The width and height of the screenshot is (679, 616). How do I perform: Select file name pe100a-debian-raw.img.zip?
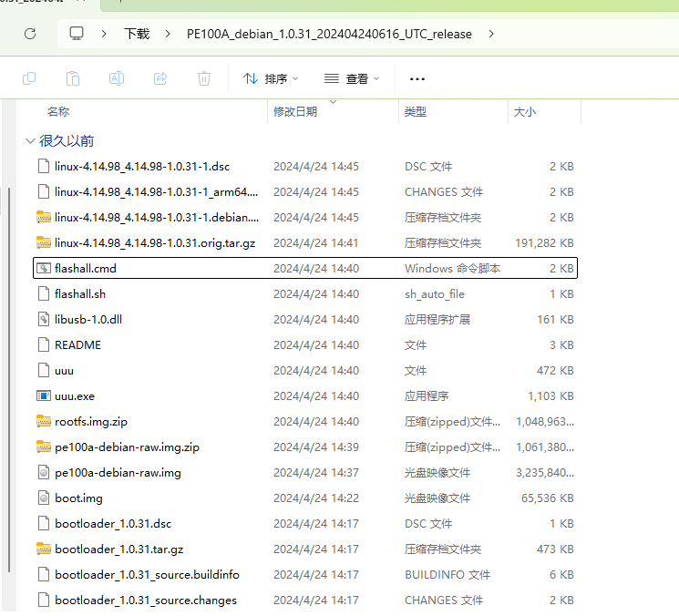pos(127,447)
